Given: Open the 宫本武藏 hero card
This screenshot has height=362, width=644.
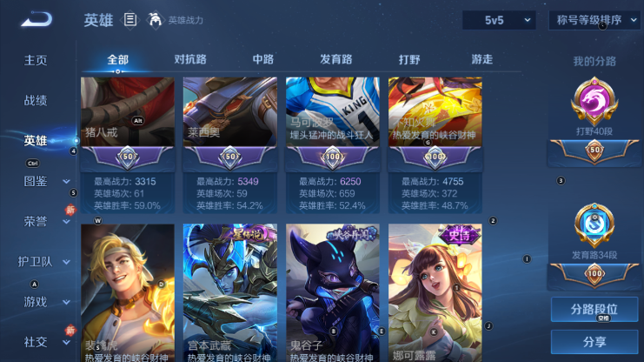Looking at the screenshot, I should pyautogui.click(x=230, y=293).
